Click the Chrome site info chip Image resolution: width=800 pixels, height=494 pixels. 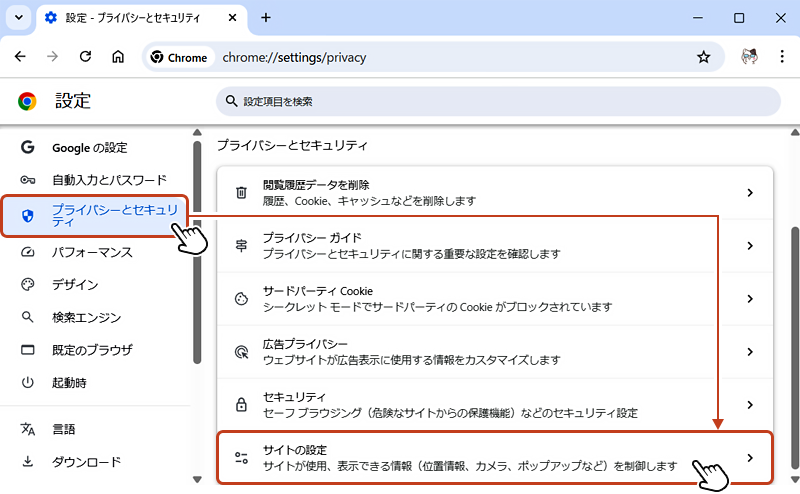[x=180, y=57]
